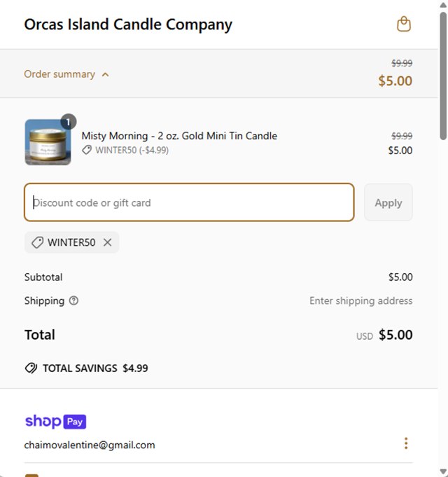Image resolution: width=448 pixels, height=477 pixels.
Task: Click the discount code input field
Action: pos(189,202)
